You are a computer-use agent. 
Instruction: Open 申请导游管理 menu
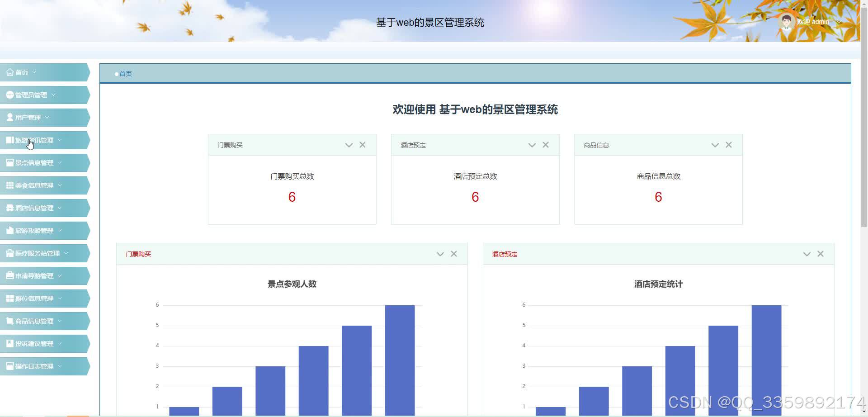(45, 276)
